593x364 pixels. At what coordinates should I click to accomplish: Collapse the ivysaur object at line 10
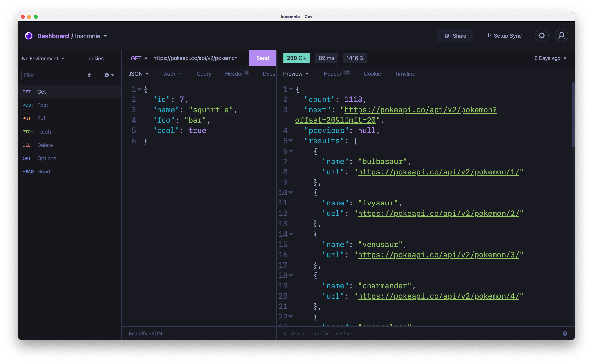291,193
